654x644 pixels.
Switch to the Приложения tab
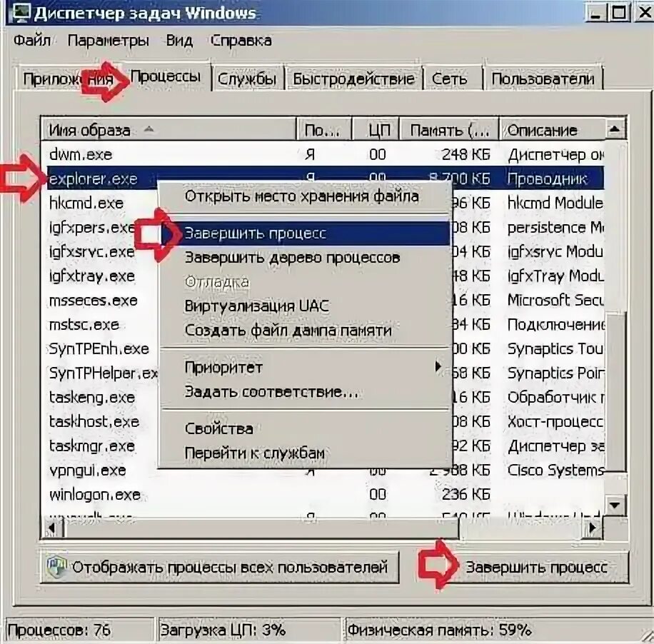[68, 79]
